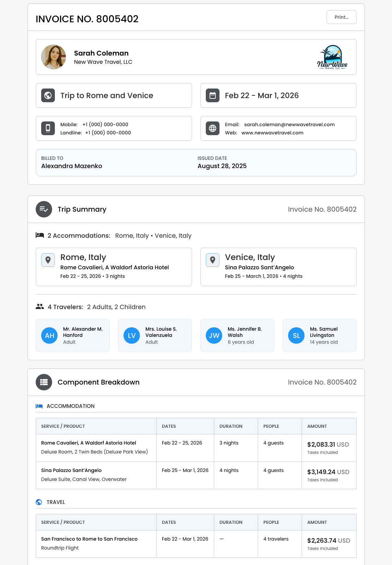Click the Trip Summary checklist icon

pos(44,209)
